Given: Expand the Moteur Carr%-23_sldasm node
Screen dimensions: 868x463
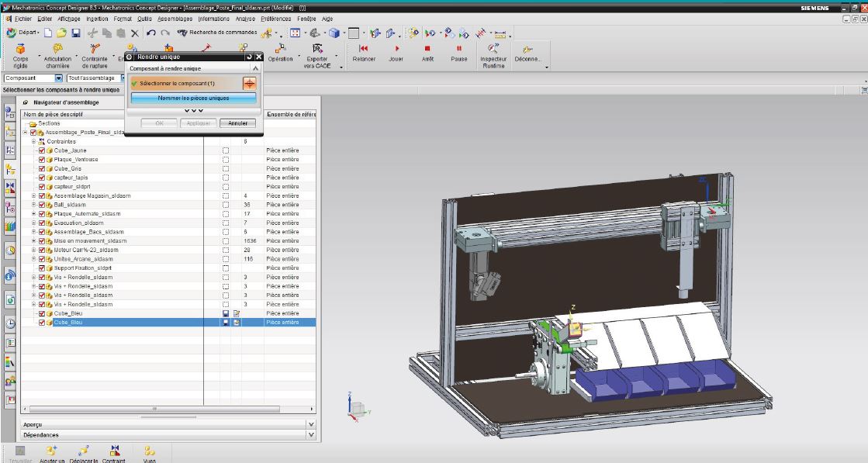Looking at the screenshot, I should 34,250.
